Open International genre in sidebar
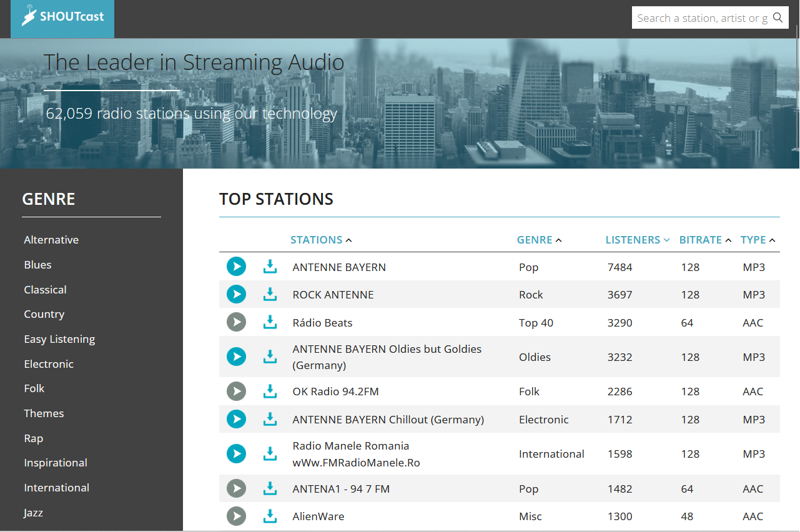 coord(57,488)
